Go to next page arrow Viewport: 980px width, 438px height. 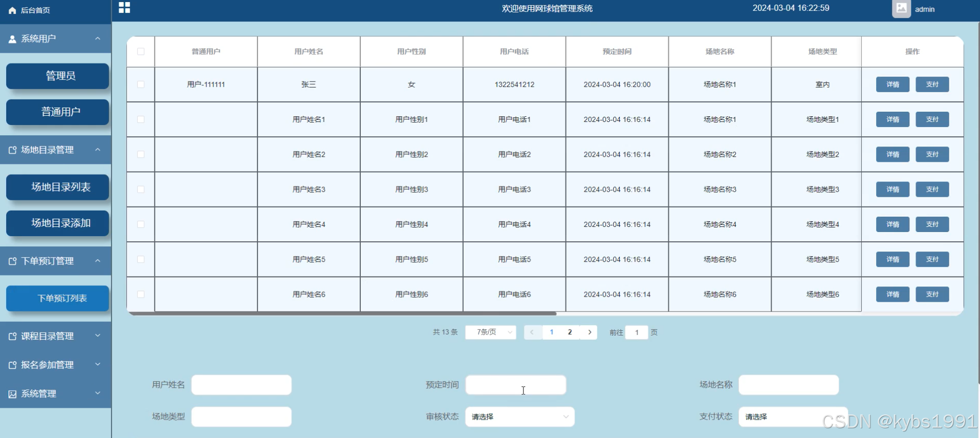590,332
